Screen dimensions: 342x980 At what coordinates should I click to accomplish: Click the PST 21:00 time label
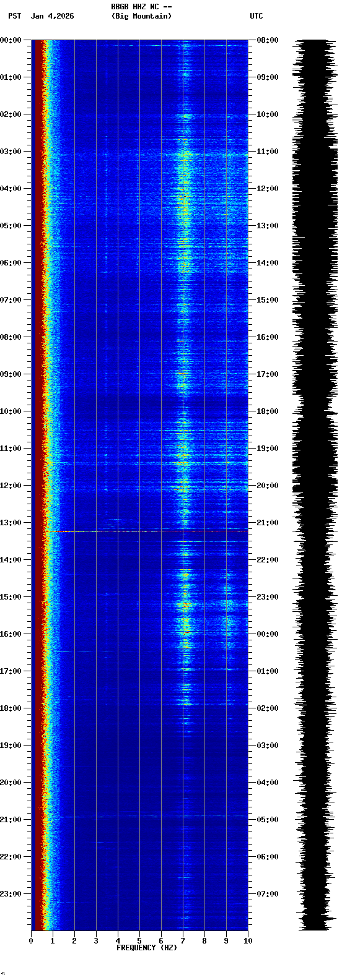(11, 820)
